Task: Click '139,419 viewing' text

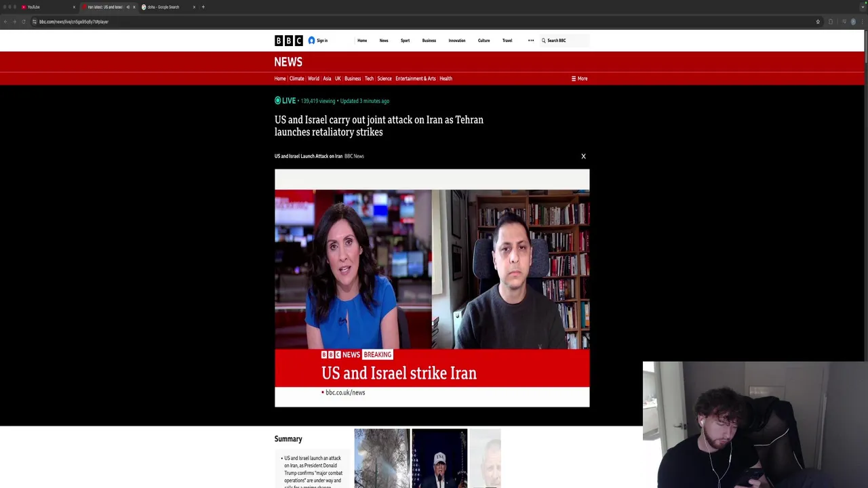Action: (x=318, y=101)
